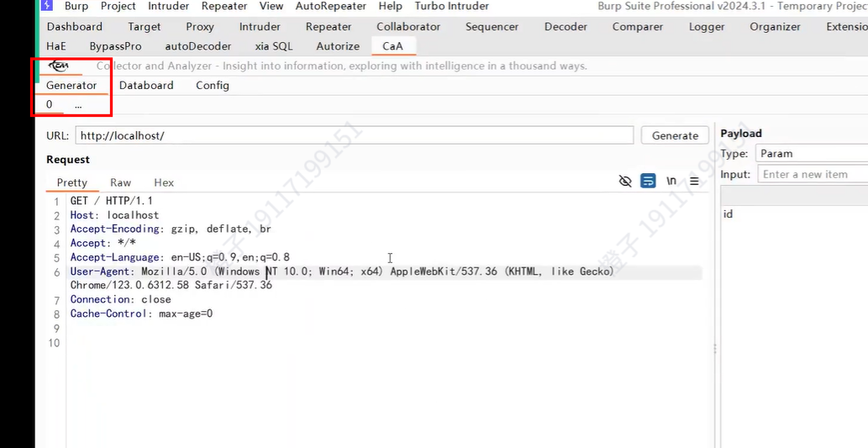
Task: Click the Burp Suite logo icon
Action: [x=48, y=6]
